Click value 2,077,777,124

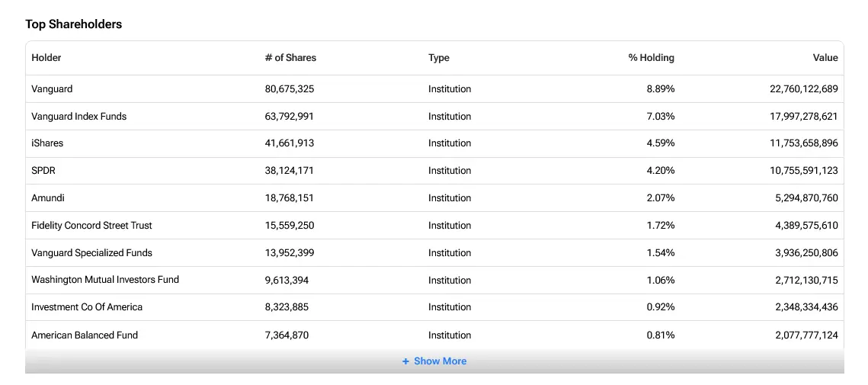pos(806,335)
